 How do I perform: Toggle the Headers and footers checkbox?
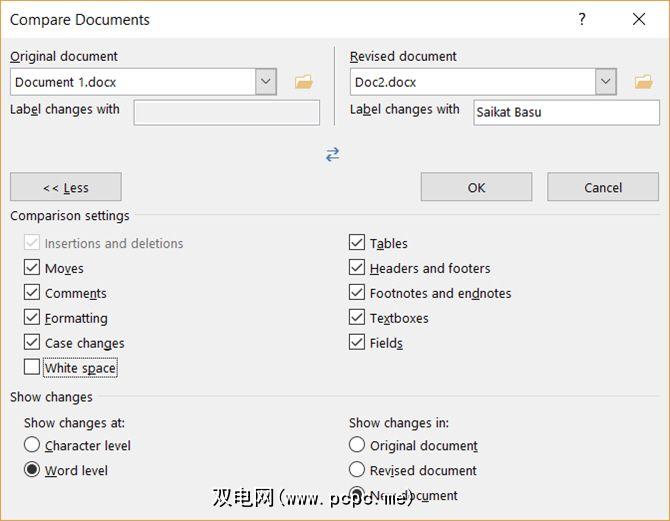click(357, 268)
